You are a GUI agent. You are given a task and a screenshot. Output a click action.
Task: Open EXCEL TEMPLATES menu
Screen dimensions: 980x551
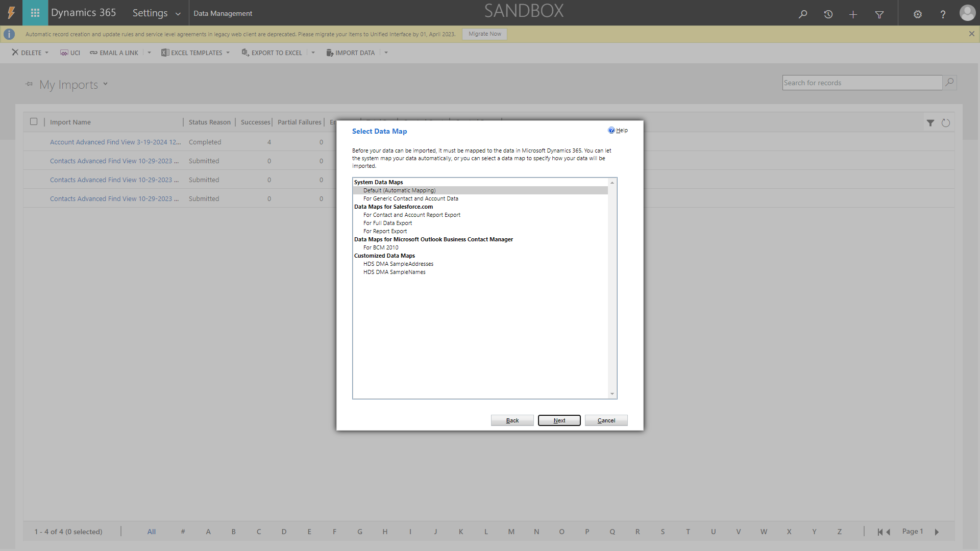coord(195,53)
